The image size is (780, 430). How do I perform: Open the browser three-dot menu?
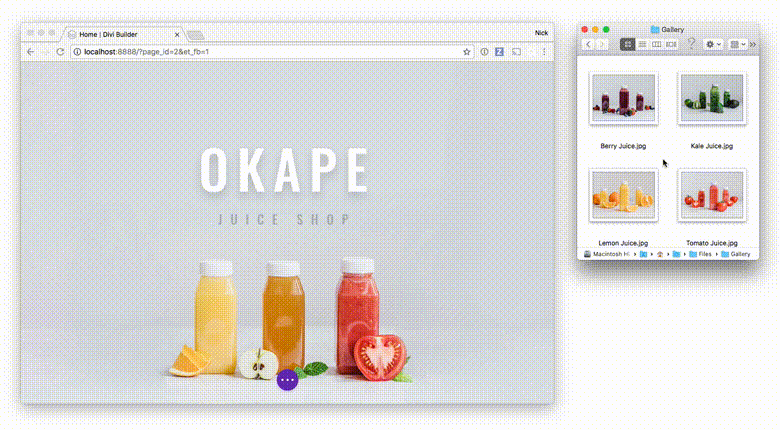[x=544, y=52]
